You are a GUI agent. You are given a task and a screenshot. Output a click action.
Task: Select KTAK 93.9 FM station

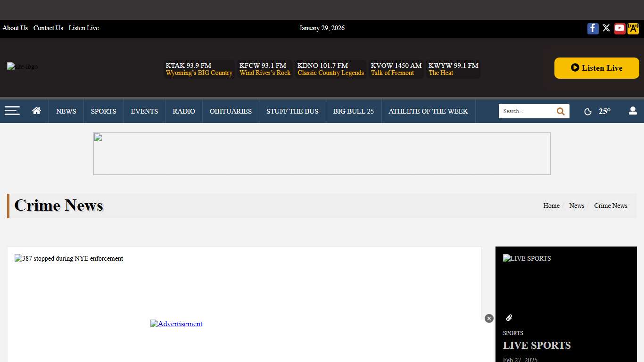(x=199, y=69)
